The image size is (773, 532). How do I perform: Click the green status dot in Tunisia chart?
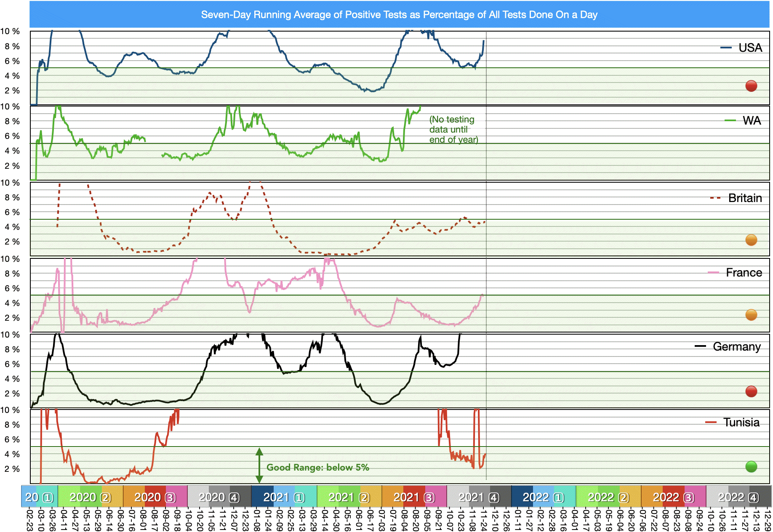[x=751, y=466]
